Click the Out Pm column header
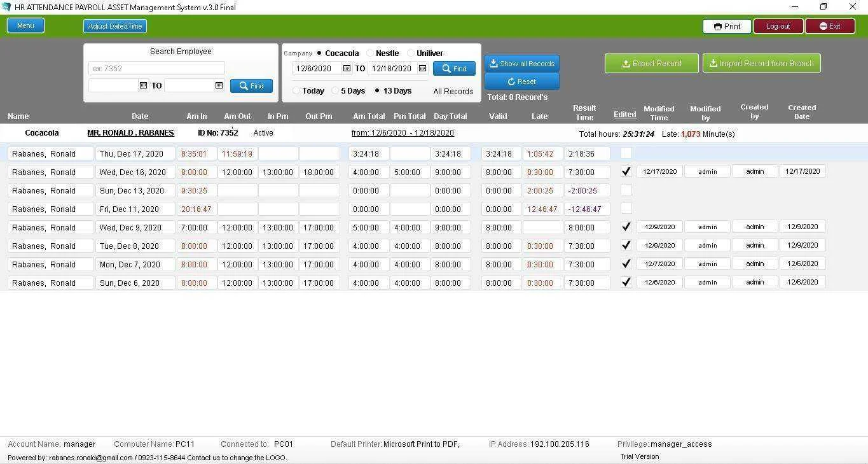Image resolution: width=868 pixels, height=464 pixels. [x=319, y=116]
